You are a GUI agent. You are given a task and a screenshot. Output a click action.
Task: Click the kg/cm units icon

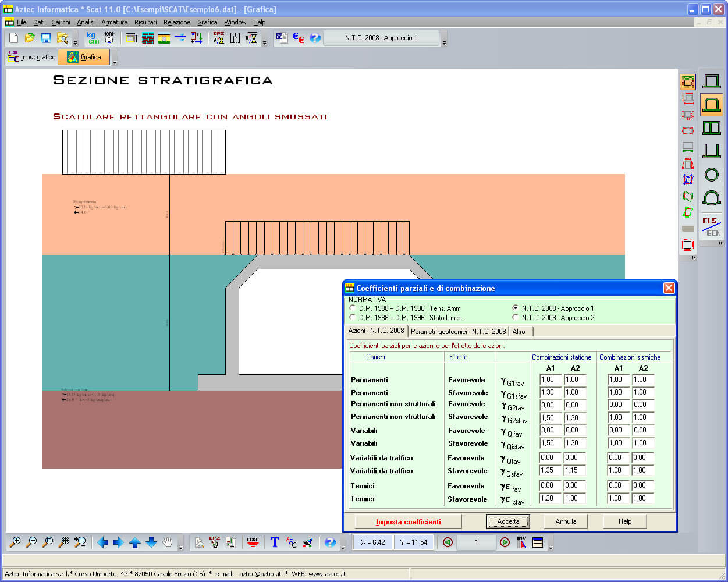pyautogui.click(x=93, y=38)
